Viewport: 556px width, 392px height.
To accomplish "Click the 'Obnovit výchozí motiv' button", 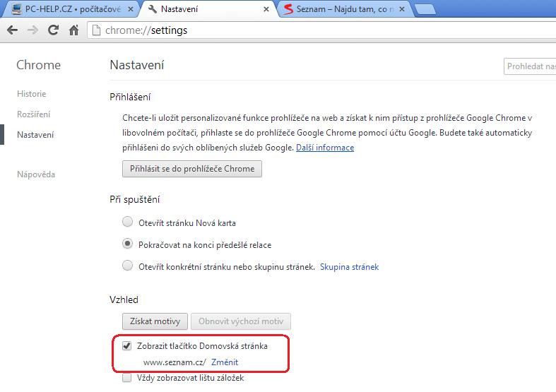I will click(x=241, y=321).
